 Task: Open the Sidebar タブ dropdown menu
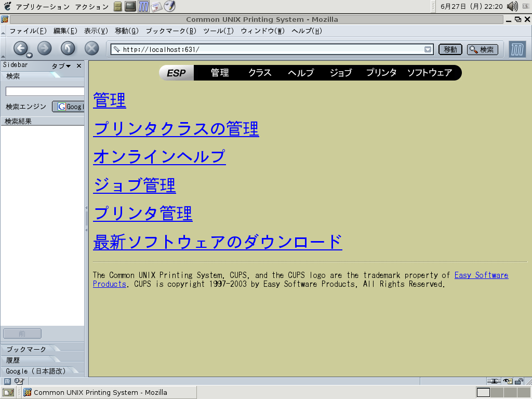click(x=61, y=66)
